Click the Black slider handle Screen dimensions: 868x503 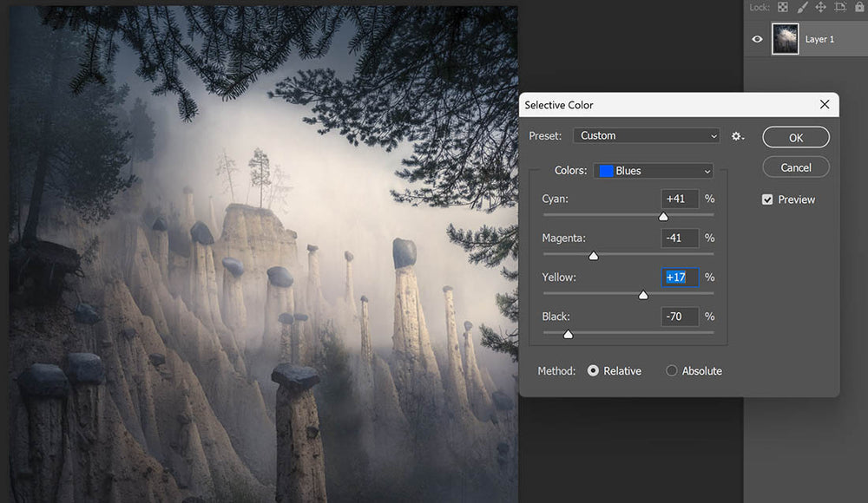pyautogui.click(x=568, y=334)
